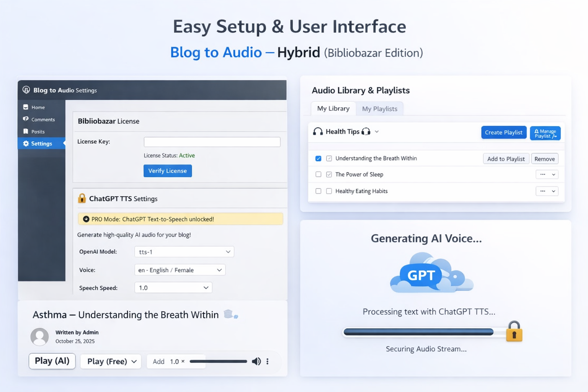Open the three-dot player options menu
The height and width of the screenshot is (392, 588).
click(x=268, y=361)
